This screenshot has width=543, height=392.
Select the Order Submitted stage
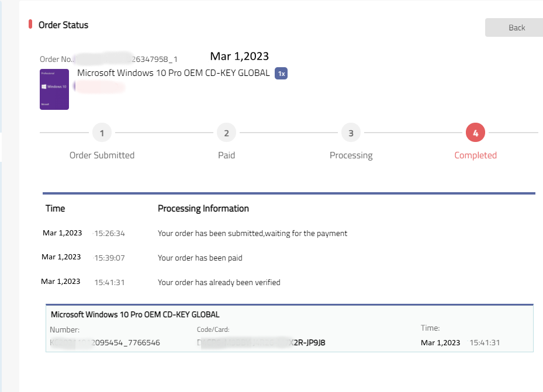click(x=102, y=155)
